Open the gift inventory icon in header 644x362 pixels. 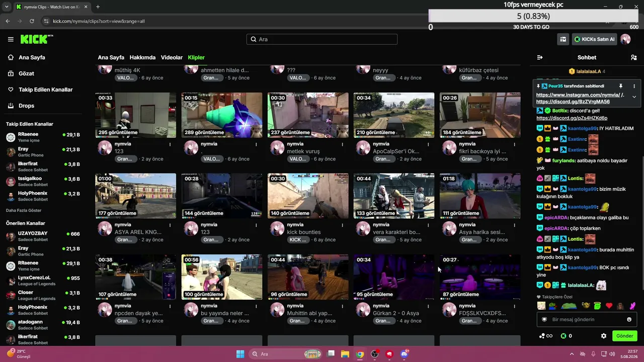click(x=563, y=39)
